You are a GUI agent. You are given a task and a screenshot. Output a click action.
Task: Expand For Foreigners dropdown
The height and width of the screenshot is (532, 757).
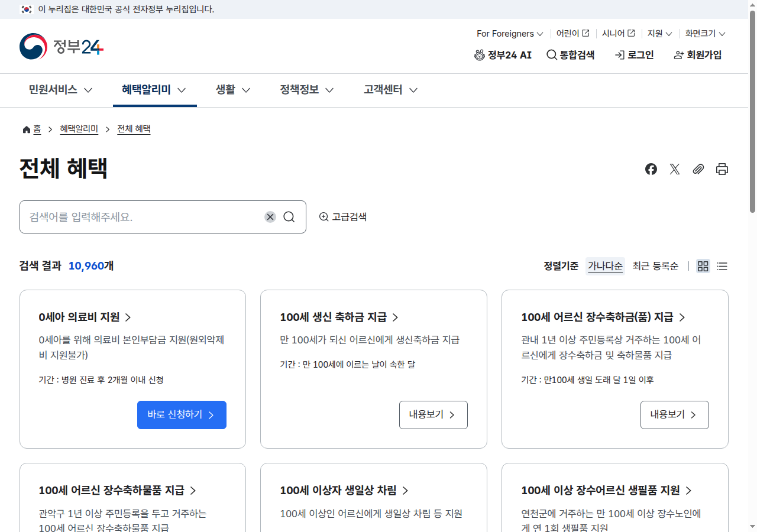tap(510, 34)
